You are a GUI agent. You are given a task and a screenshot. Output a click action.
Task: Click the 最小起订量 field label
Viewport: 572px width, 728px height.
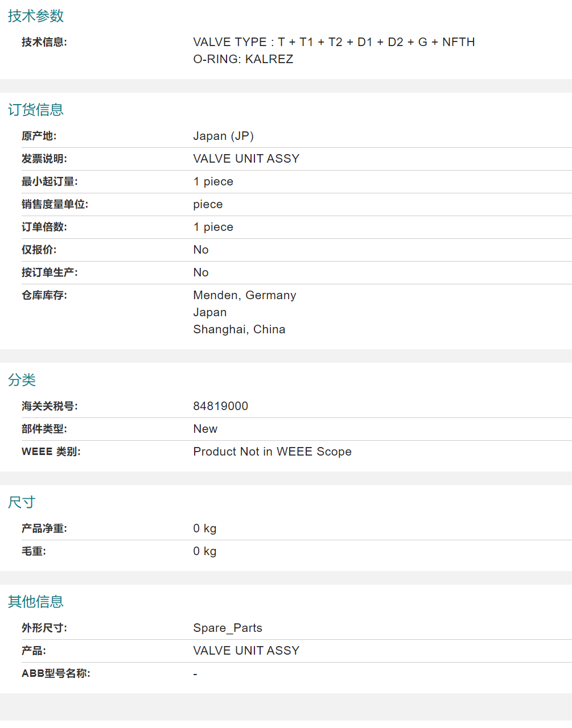(x=50, y=181)
